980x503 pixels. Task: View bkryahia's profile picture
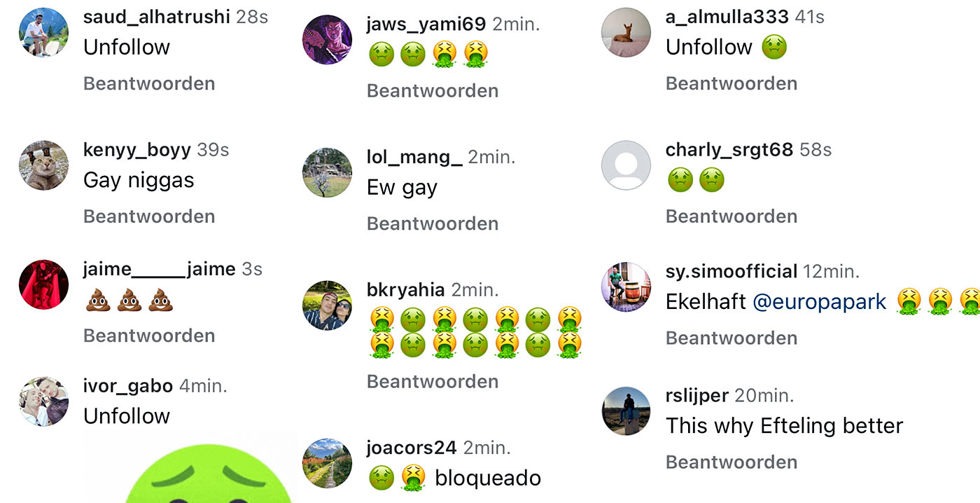[x=327, y=305]
